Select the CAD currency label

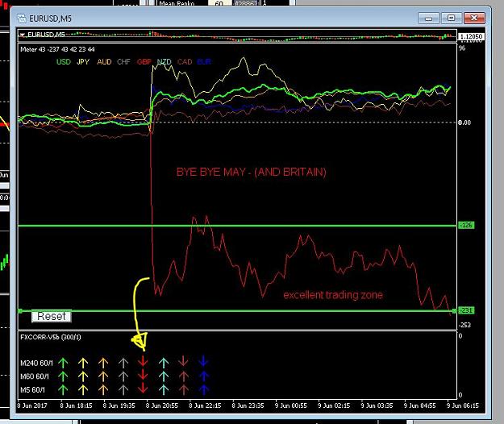coord(185,62)
